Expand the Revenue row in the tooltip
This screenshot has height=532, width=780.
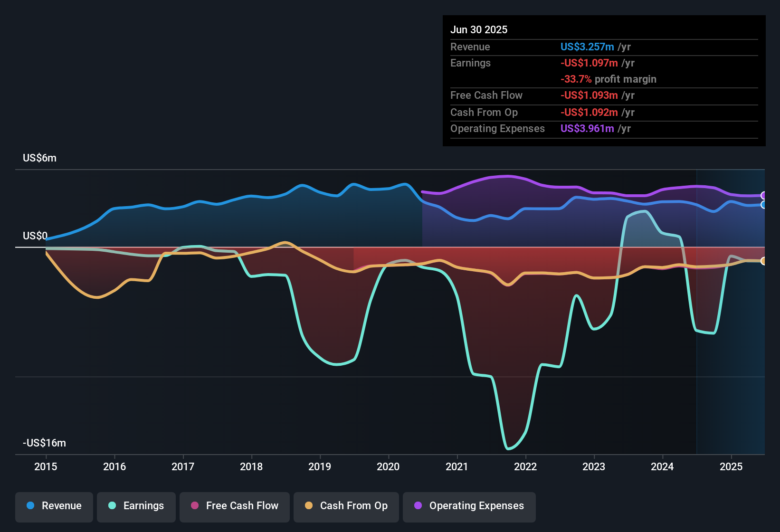pos(470,47)
